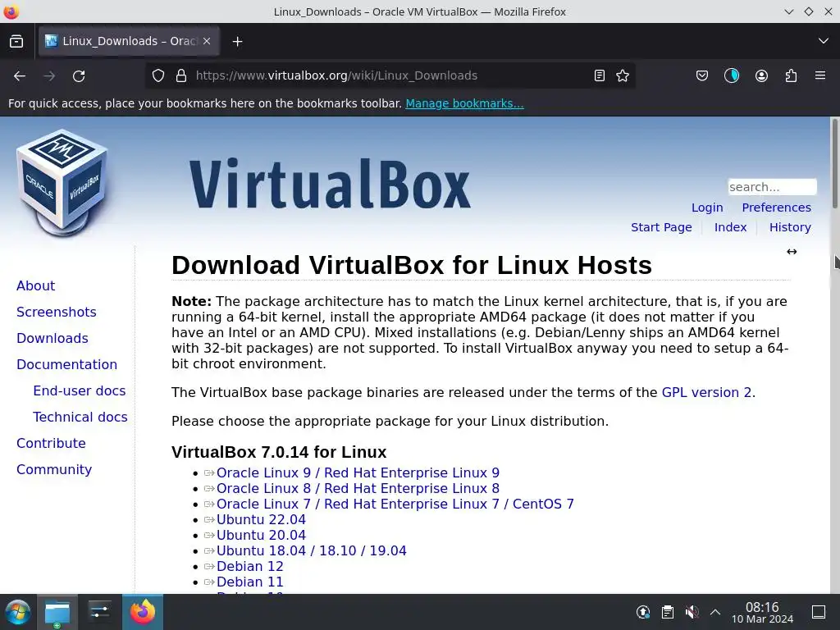840x630 pixels.
Task: Save page to Pocket
Action: (702, 75)
